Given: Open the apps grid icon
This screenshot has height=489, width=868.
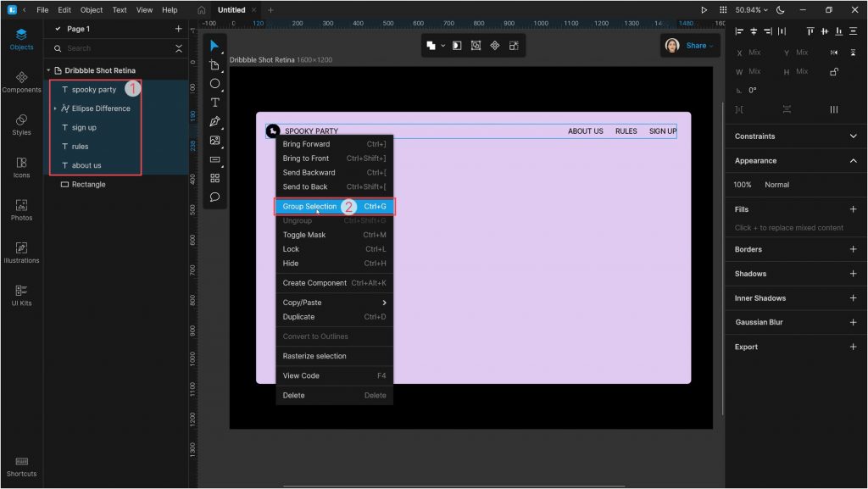Looking at the screenshot, I should [723, 10].
